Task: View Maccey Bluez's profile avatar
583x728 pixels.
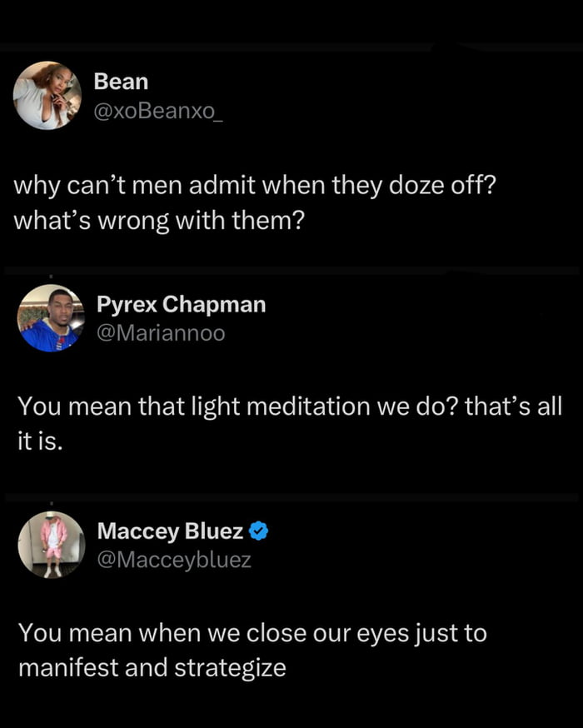Action: (x=52, y=545)
